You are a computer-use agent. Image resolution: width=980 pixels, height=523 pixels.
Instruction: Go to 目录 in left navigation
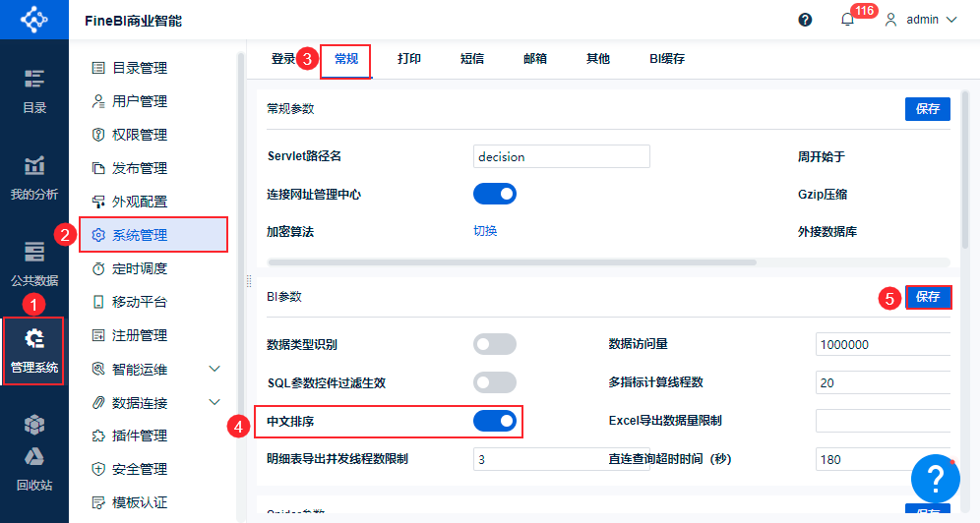tap(34, 91)
